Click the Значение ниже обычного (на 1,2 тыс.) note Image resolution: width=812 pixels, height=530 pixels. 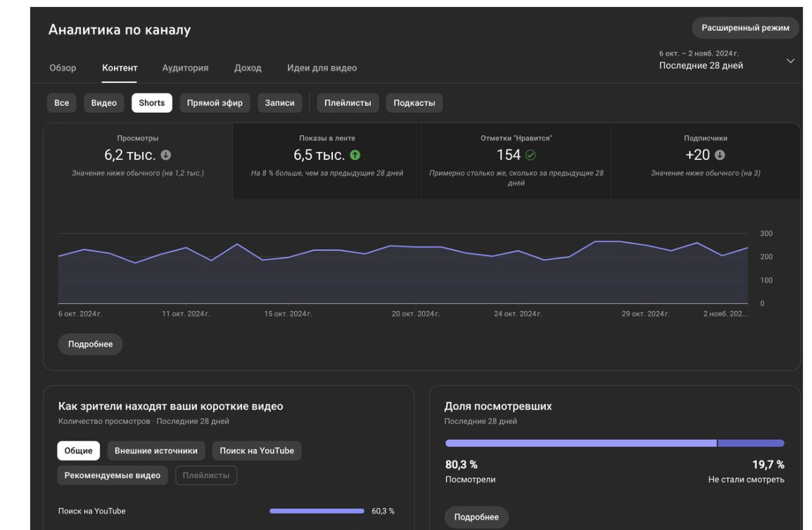138,173
